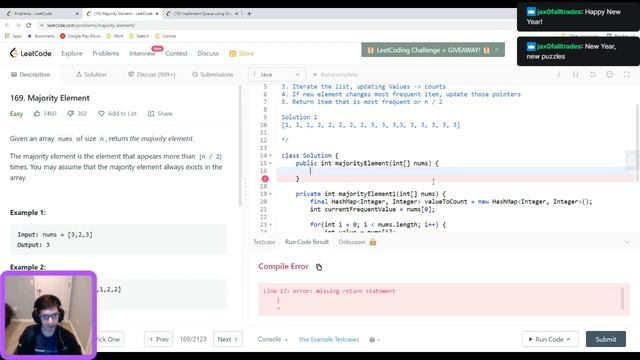Collapse the majorityElement method fold arrow

270,163
